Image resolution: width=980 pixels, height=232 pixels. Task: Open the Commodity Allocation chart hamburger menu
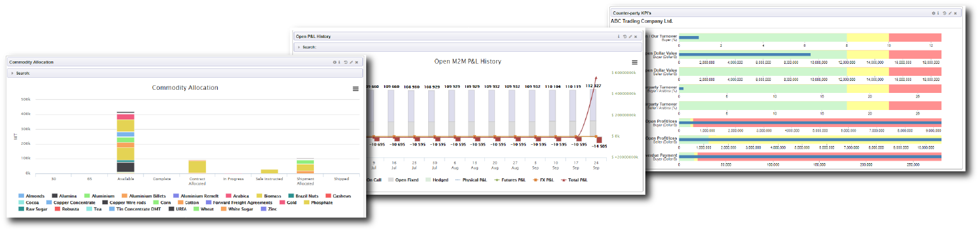pyautogui.click(x=356, y=89)
